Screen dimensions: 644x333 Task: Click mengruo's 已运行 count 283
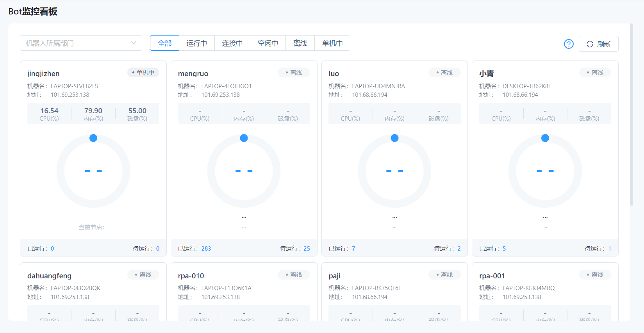[206, 249]
